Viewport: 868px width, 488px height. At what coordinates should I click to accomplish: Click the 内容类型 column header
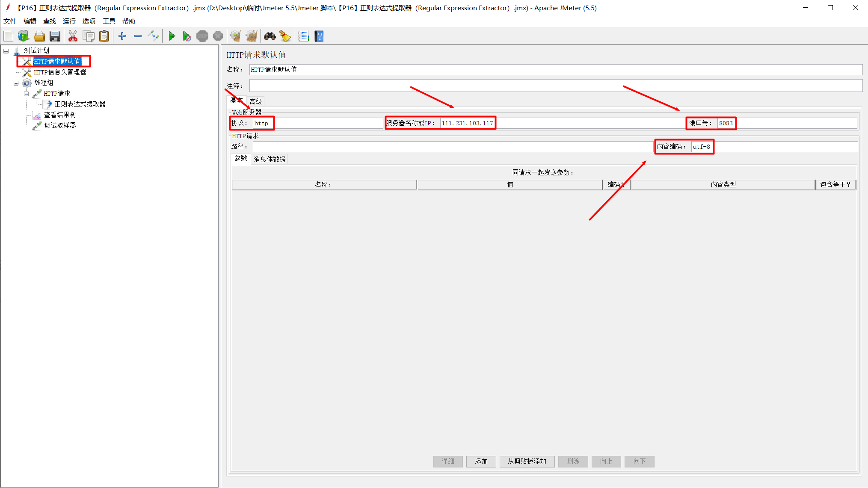(x=723, y=184)
